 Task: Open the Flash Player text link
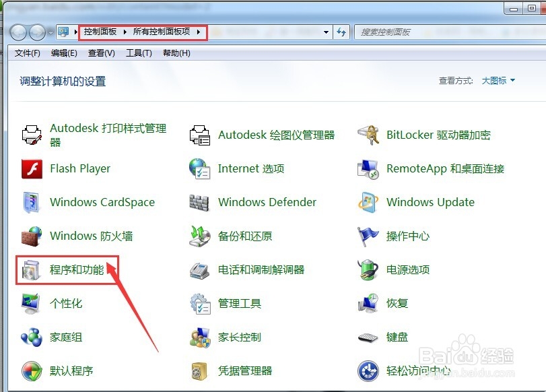click(x=80, y=168)
